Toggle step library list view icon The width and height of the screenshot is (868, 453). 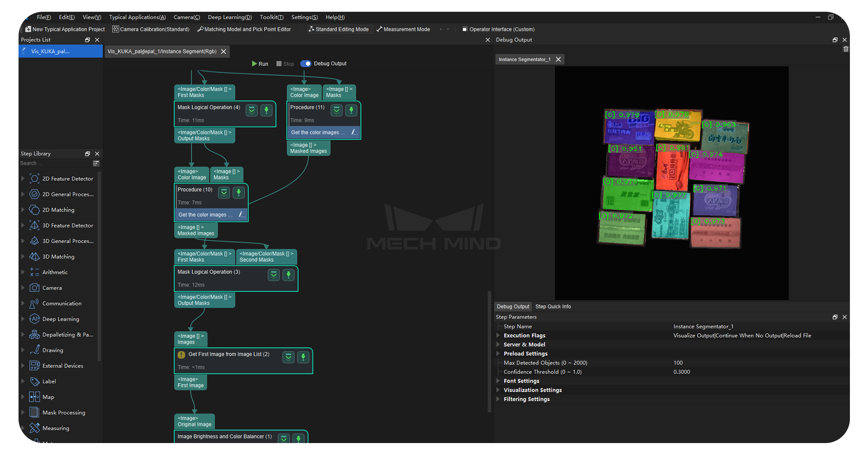pyautogui.click(x=96, y=163)
